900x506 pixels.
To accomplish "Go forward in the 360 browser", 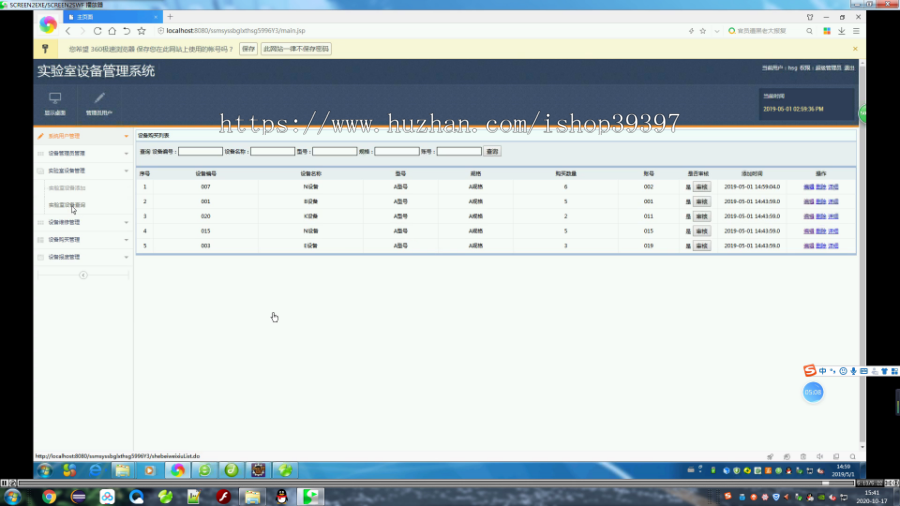I will [x=82, y=31].
